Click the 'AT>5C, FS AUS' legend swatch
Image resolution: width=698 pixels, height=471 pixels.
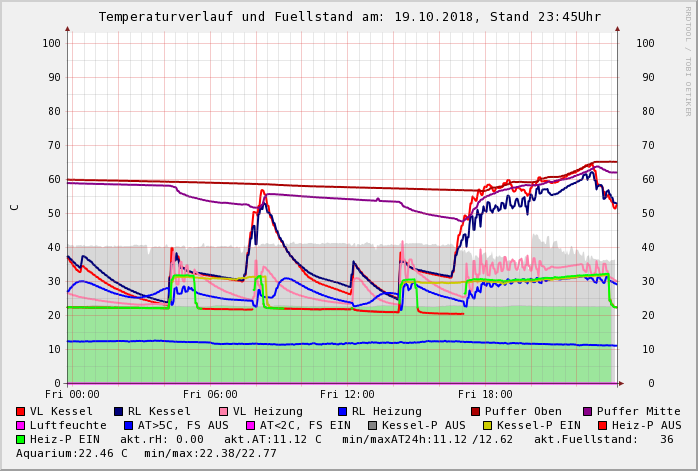click(x=126, y=425)
